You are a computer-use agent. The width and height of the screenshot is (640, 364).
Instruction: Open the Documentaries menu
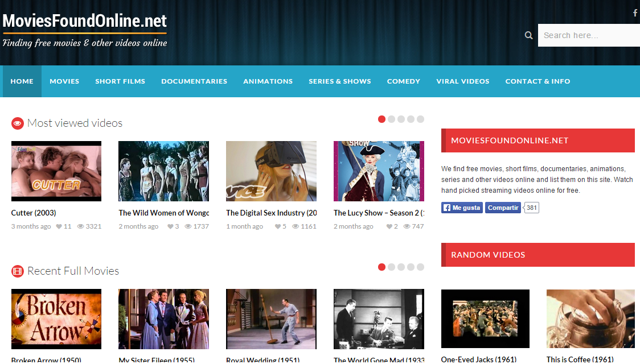pyautogui.click(x=194, y=81)
